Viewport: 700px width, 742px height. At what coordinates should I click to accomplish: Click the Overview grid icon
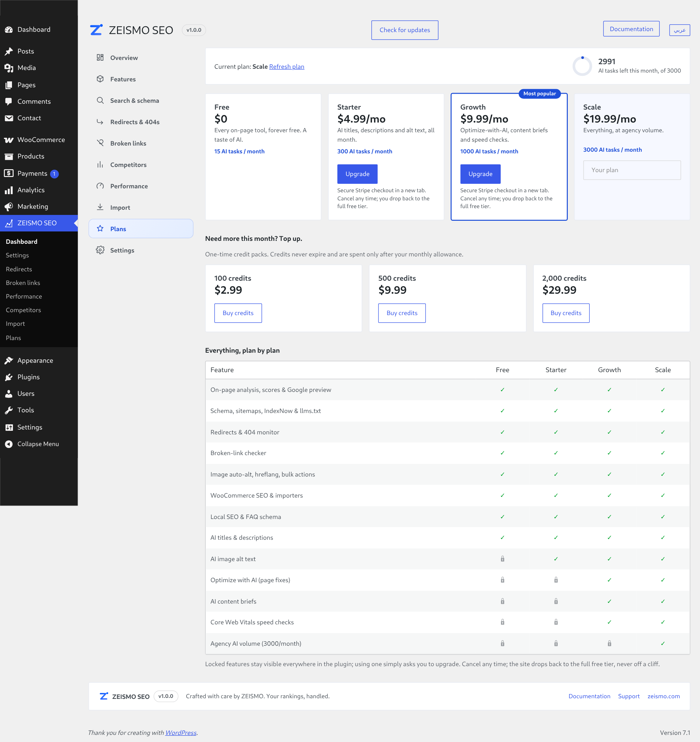tap(100, 57)
